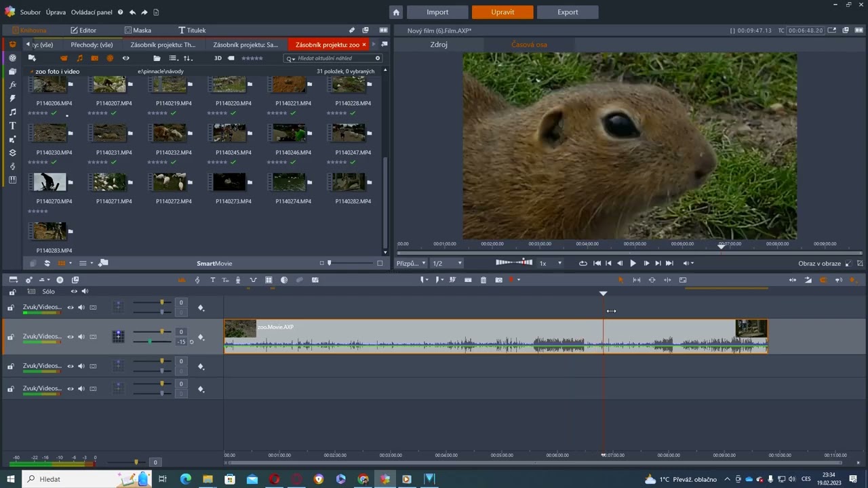Select thumbnail P1140283.MP4
Viewport: 868px width, 488px height.
pyautogui.click(x=50, y=232)
